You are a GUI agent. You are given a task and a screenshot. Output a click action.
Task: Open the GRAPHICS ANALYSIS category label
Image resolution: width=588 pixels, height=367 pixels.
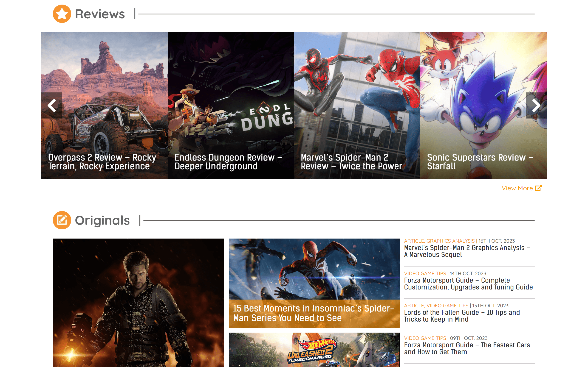[x=451, y=241]
